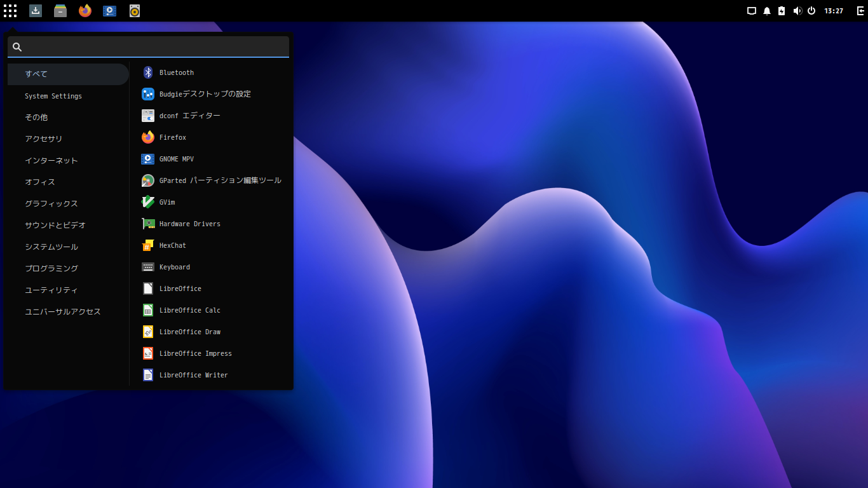The height and width of the screenshot is (488, 868).
Task: Click the Hardware Drivers icon
Action: click(x=148, y=224)
